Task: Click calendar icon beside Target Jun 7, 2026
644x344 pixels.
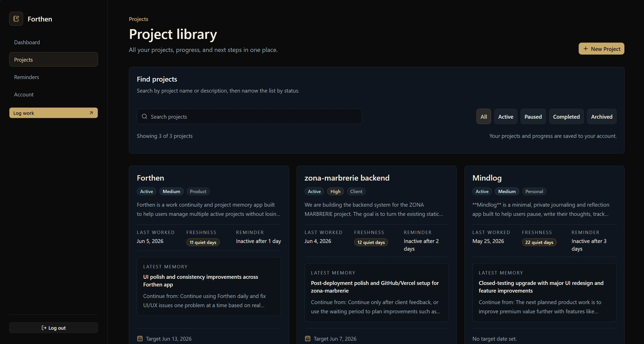Action: click(308, 338)
